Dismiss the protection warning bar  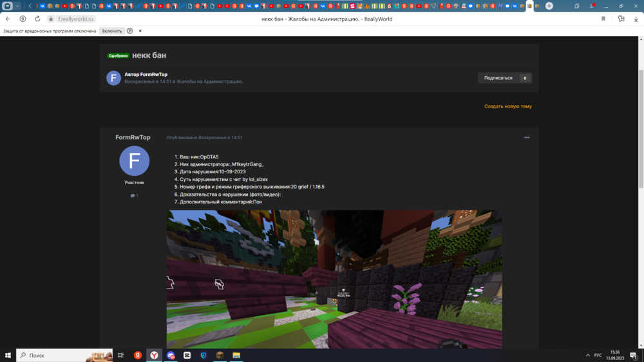pyautogui.click(x=140, y=31)
